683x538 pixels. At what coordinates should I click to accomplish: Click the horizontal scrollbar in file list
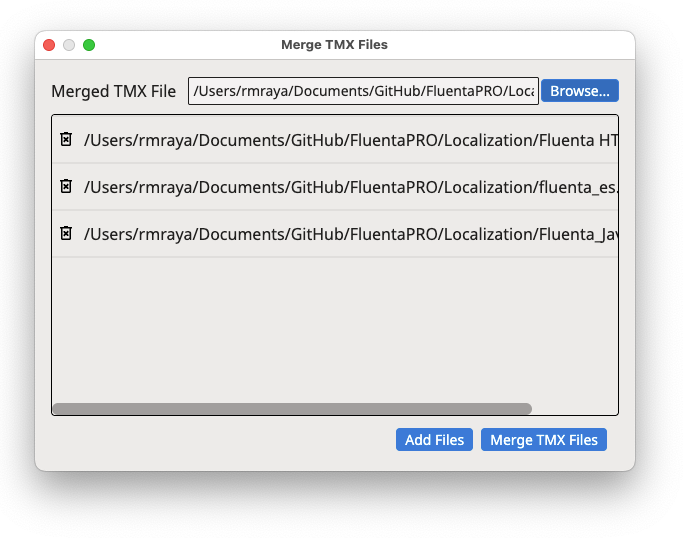click(x=292, y=409)
